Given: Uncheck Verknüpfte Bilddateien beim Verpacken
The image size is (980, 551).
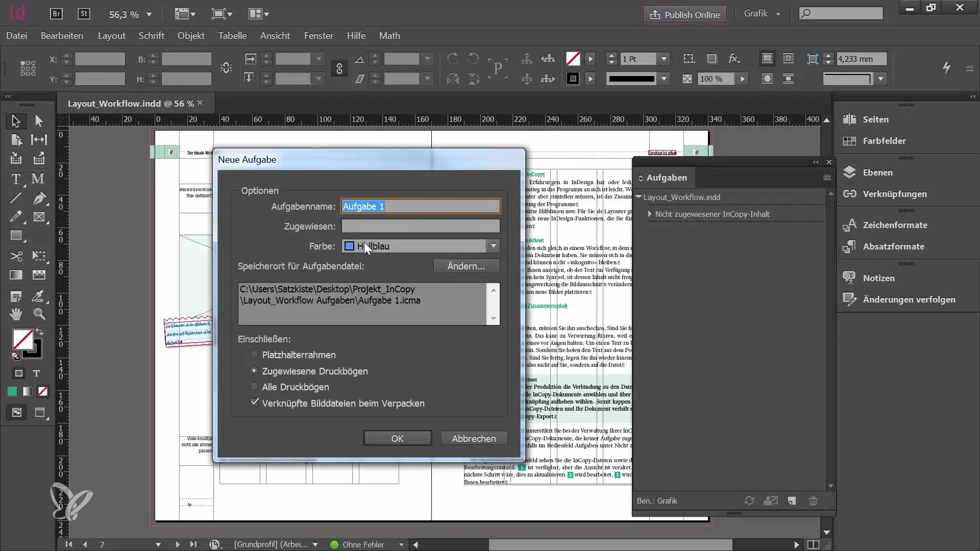Looking at the screenshot, I should point(254,403).
